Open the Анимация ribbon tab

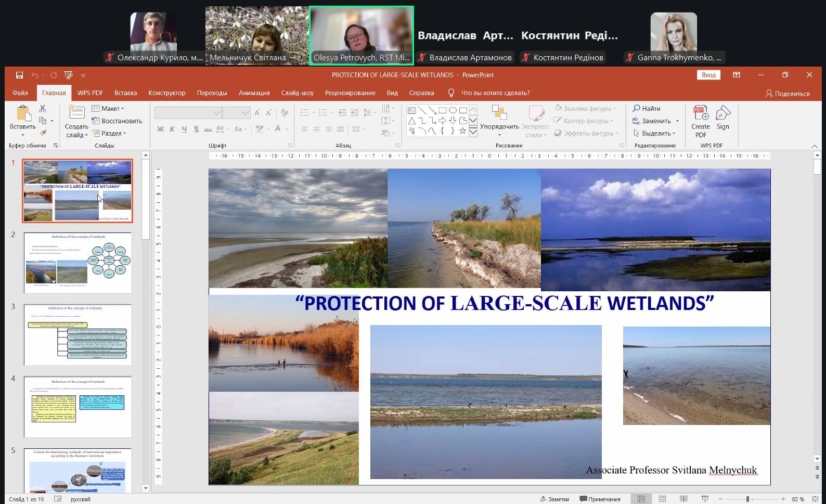pyautogui.click(x=254, y=93)
